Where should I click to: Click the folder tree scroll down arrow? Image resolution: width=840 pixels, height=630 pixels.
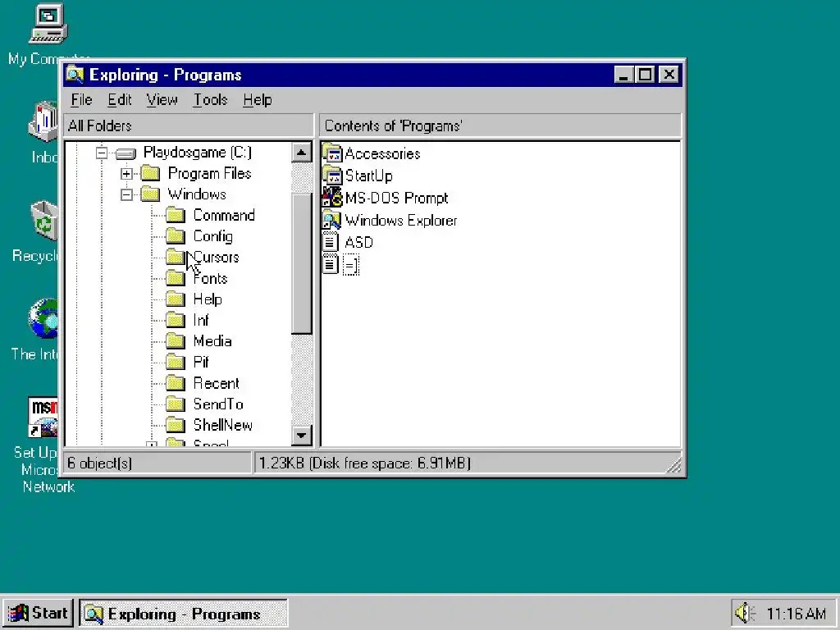click(302, 435)
